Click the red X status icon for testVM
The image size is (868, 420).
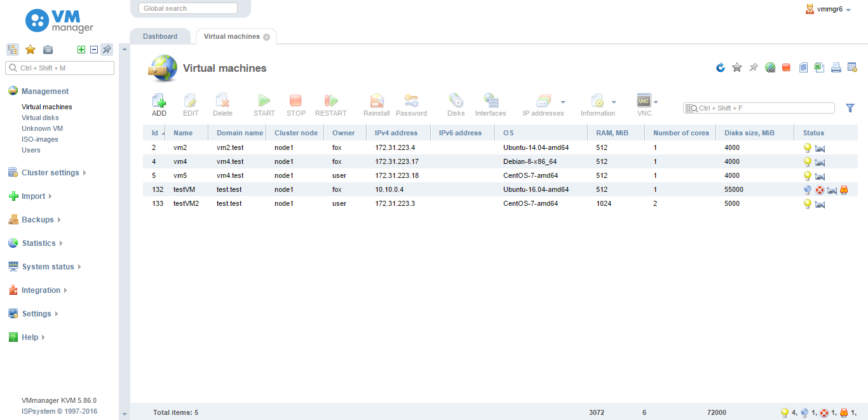point(820,190)
